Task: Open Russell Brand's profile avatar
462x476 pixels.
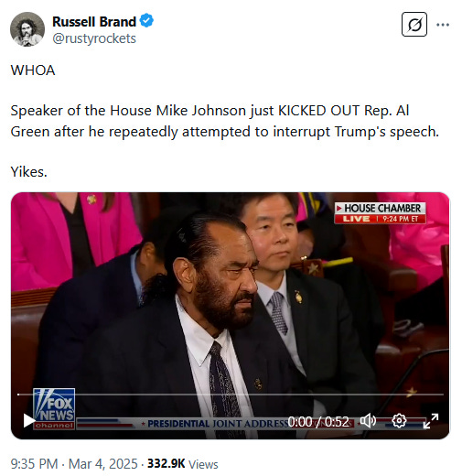Action: pos(27,29)
